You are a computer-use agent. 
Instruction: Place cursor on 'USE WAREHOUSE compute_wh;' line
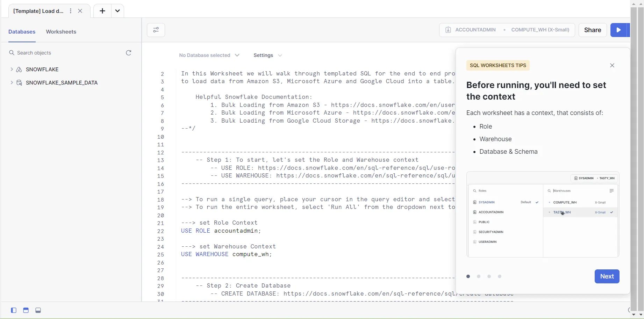[x=227, y=254]
